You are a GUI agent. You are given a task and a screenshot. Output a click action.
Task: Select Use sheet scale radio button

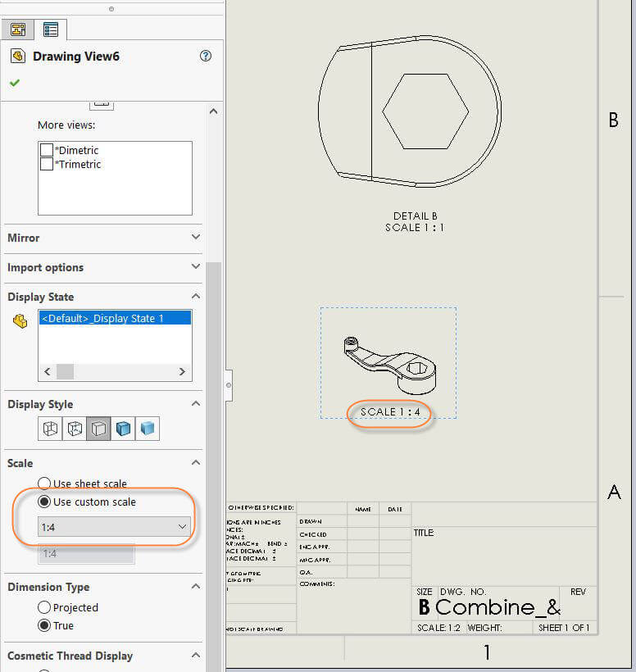(x=44, y=484)
